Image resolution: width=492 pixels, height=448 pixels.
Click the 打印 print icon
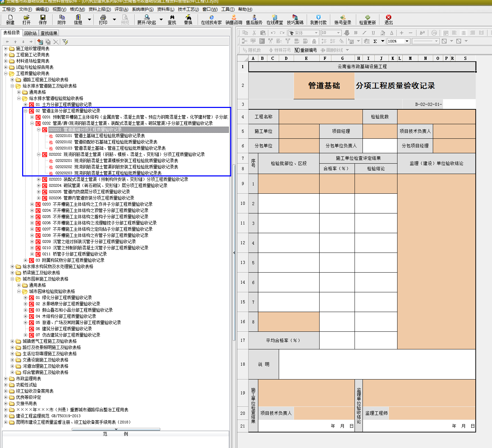click(103, 19)
